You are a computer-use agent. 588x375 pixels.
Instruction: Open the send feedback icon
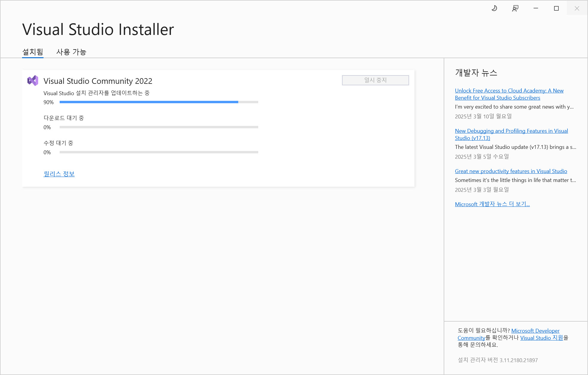coord(515,8)
